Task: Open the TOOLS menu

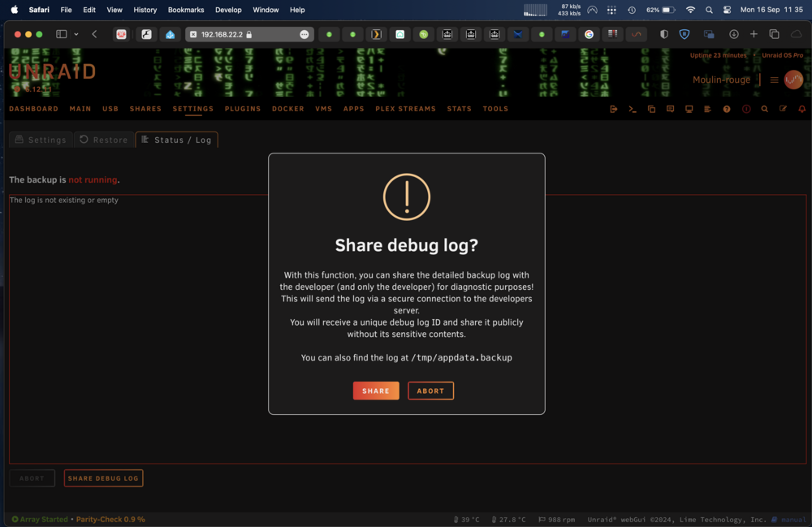Action: tap(495, 109)
